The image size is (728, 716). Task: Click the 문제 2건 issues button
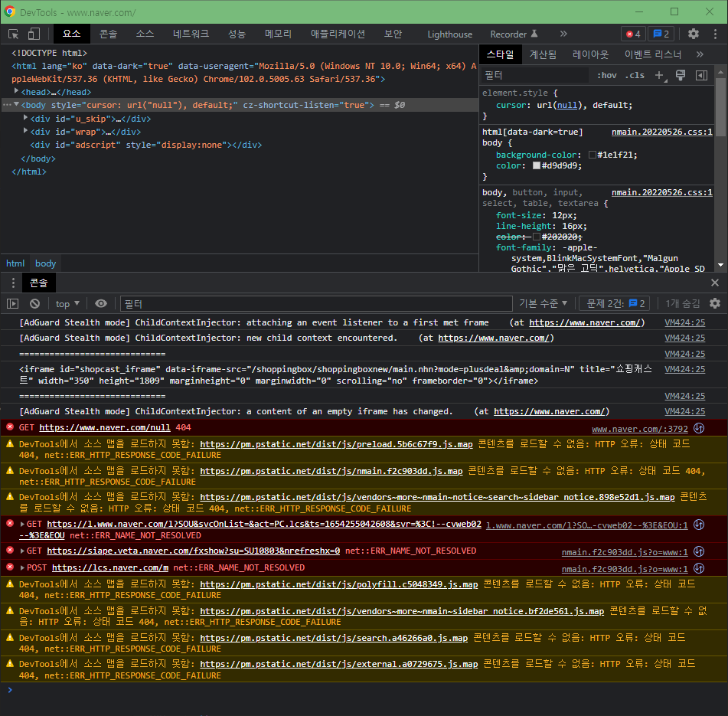(615, 304)
